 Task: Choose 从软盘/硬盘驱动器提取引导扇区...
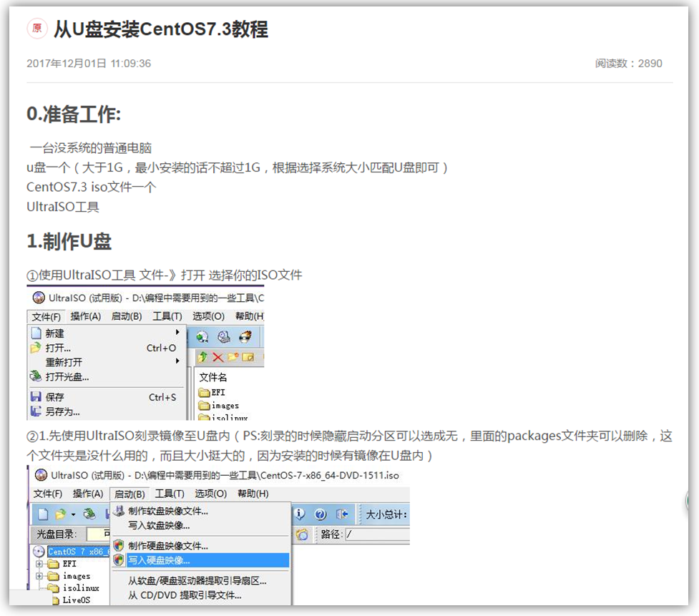click(x=200, y=580)
